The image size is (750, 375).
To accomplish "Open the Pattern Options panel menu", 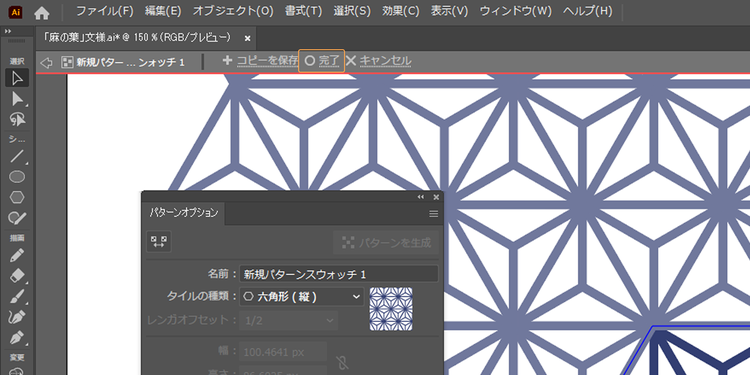I will point(433,214).
